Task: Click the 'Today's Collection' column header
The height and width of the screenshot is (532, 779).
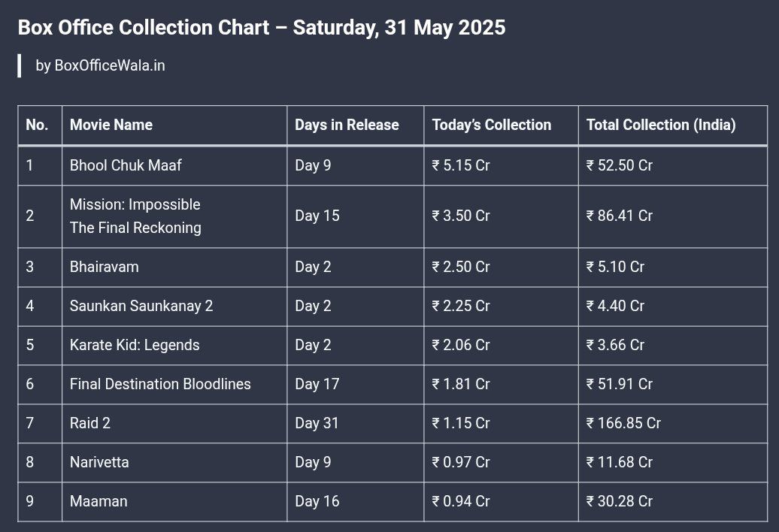Action: [491, 125]
